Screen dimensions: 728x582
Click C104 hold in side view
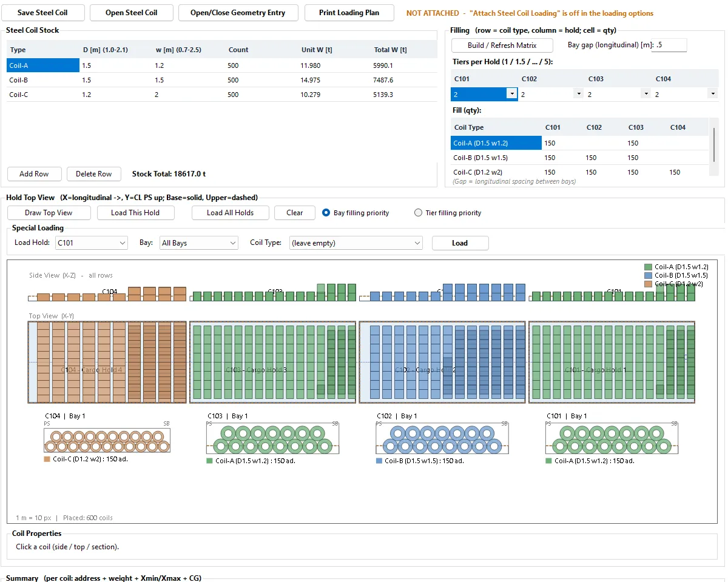pos(107,294)
